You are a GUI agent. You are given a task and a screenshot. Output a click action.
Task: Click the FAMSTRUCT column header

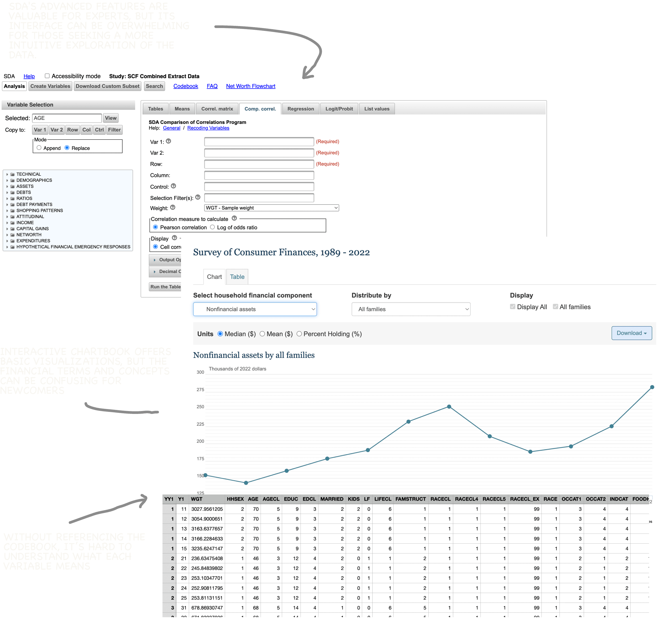(411, 499)
